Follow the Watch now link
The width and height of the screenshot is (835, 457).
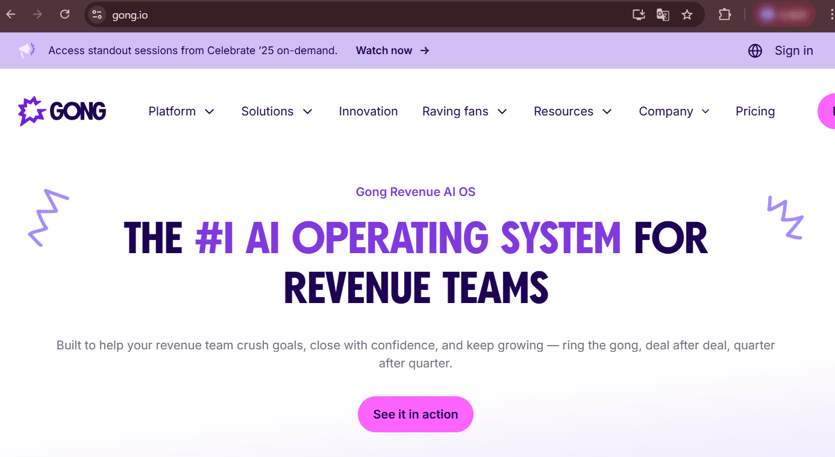[x=392, y=50]
